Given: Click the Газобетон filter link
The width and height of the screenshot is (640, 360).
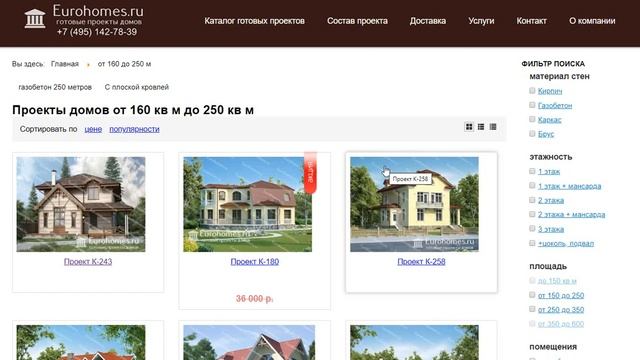Looking at the screenshot, I should [x=555, y=105].
